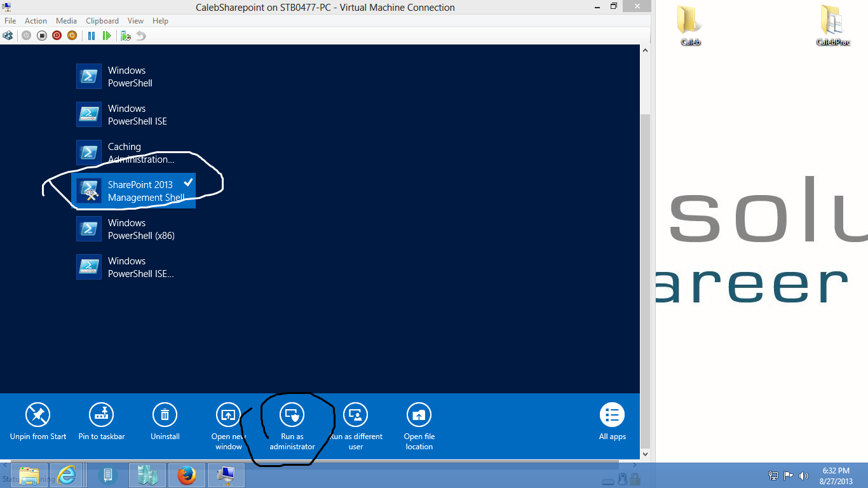Open the taskbar clock showing 6:32 PM

(836, 475)
